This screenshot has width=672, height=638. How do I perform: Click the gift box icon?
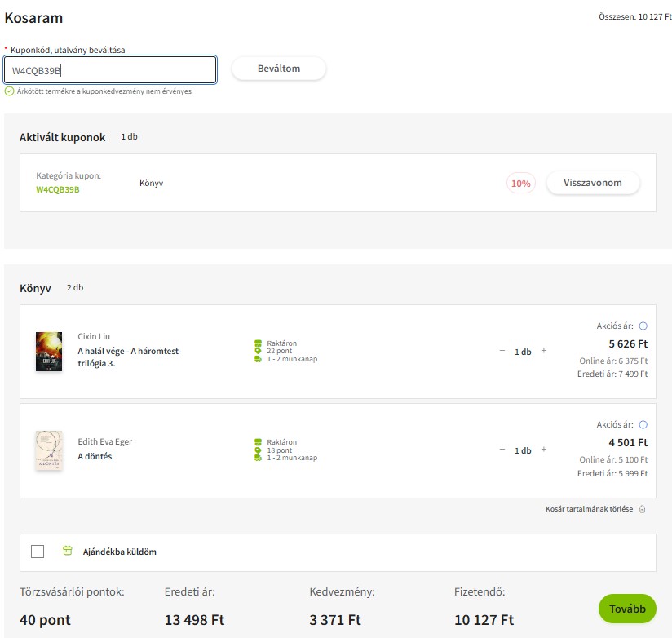click(68, 550)
